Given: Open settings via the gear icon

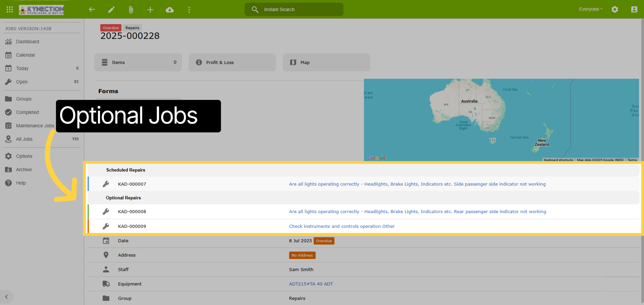Looking at the screenshot, I should [x=615, y=9].
